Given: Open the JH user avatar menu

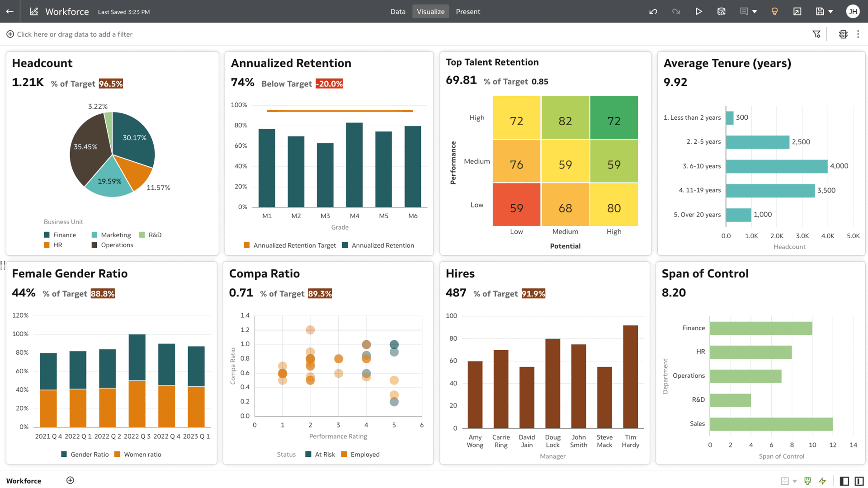Looking at the screenshot, I should point(853,11).
